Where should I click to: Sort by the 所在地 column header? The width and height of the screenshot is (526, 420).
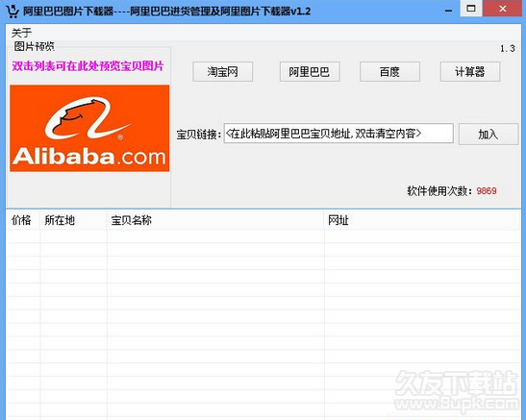coord(73,220)
